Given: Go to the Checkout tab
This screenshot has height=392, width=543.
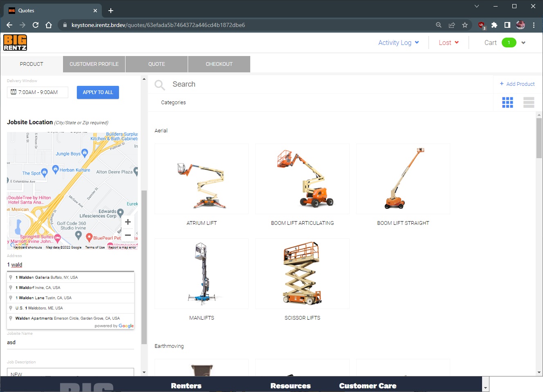Looking at the screenshot, I should (x=219, y=64).
